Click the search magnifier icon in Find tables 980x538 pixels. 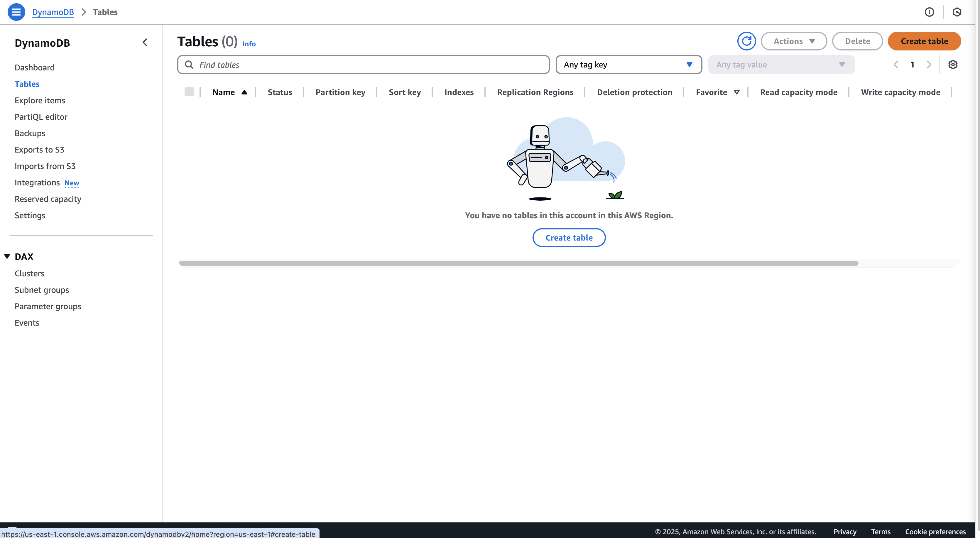(189, 65)
